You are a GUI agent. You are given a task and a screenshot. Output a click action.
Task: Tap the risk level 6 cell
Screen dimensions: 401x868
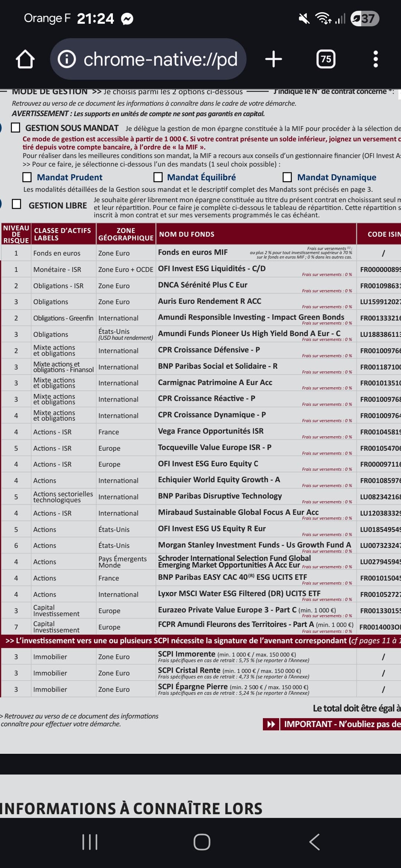[x=16, y=545]
